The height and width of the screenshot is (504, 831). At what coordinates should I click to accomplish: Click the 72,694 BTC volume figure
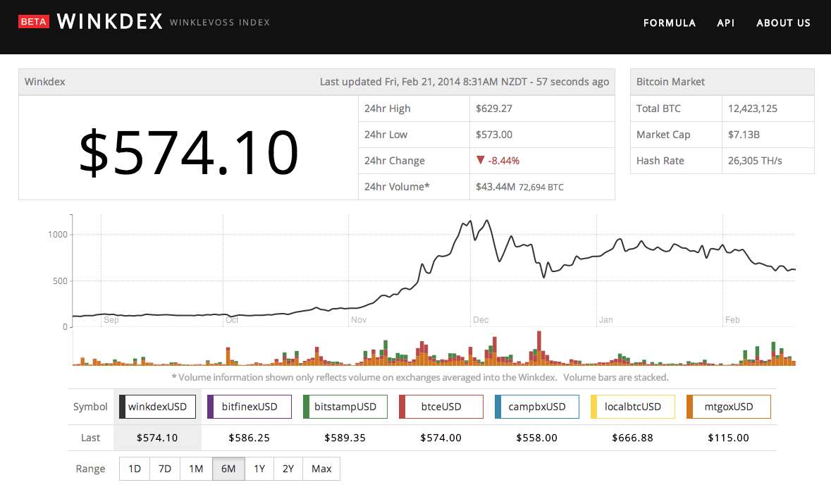pyautogui.click(x=541, y=187)
